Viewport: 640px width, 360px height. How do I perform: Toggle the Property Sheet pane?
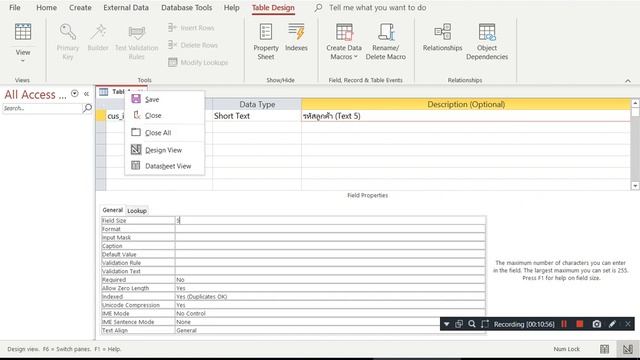(266, 42)
